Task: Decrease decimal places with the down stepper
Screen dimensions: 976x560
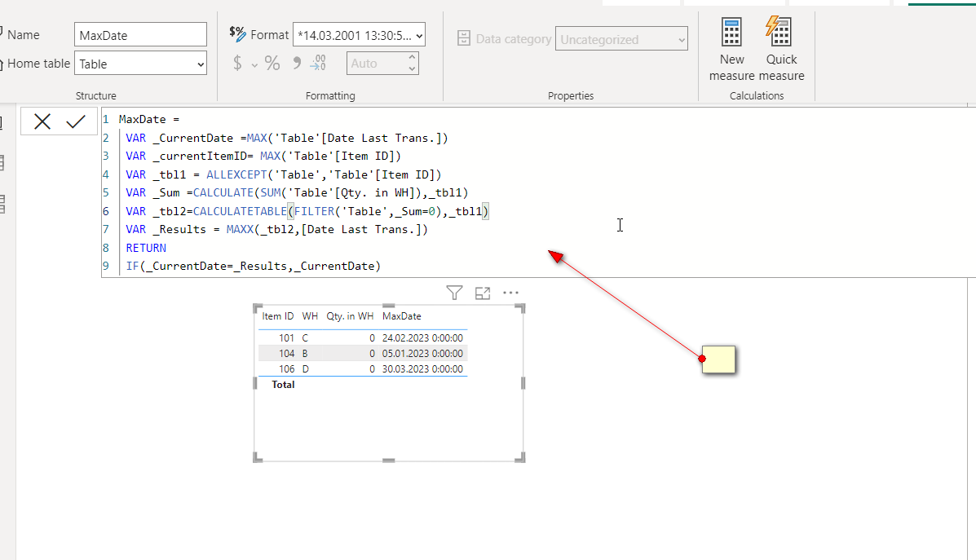Action: 412,68
